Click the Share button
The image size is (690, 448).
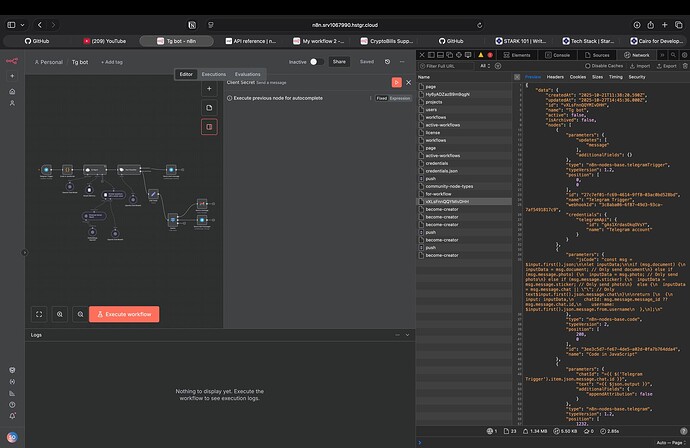click(340, 61)
